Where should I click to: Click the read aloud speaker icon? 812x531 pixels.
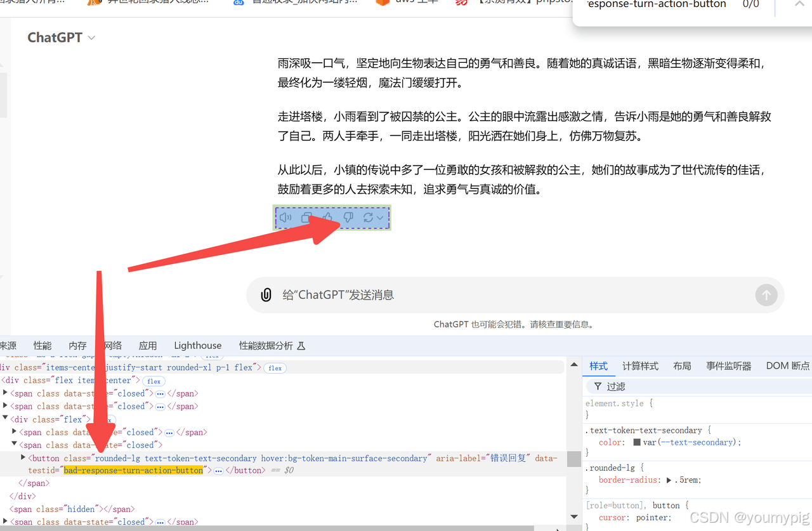285,218
